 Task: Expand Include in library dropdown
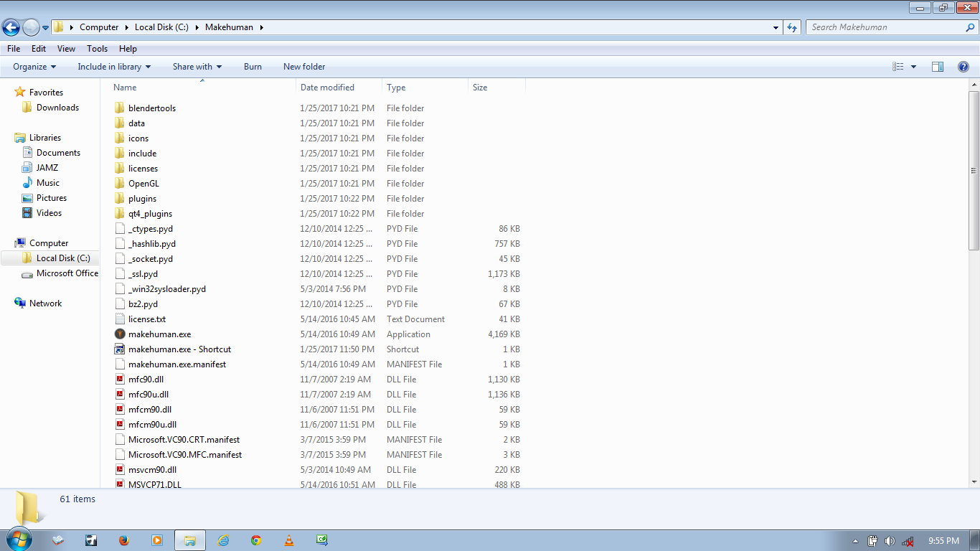click(114, 67)
